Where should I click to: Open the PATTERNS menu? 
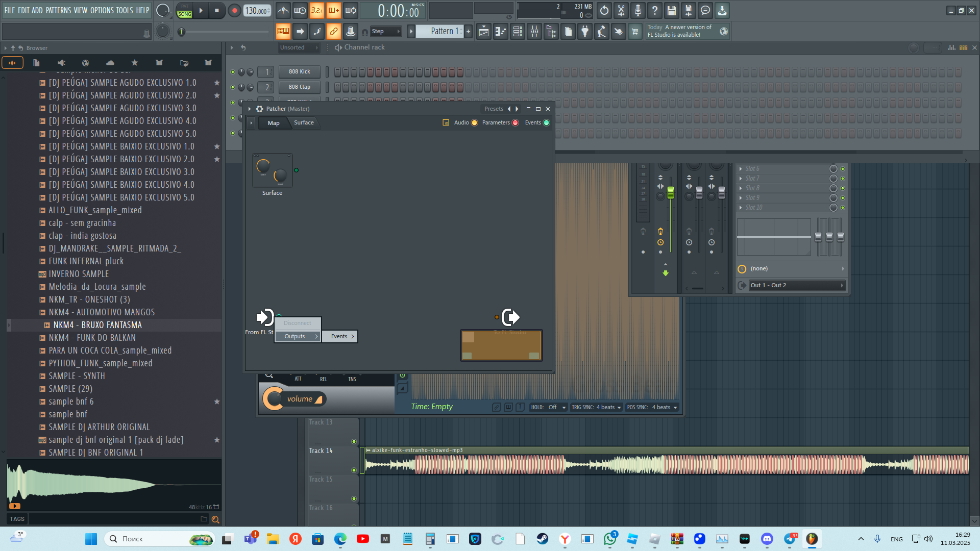(x=59, y=10)
